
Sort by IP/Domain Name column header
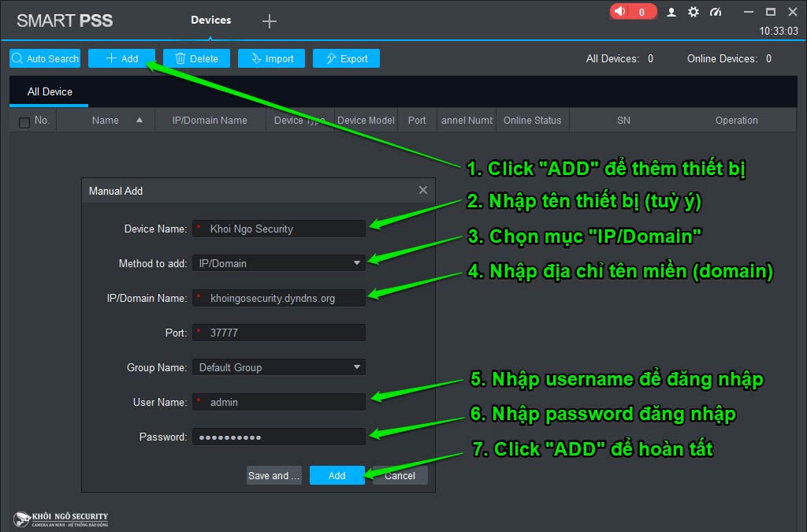[210, 121]
